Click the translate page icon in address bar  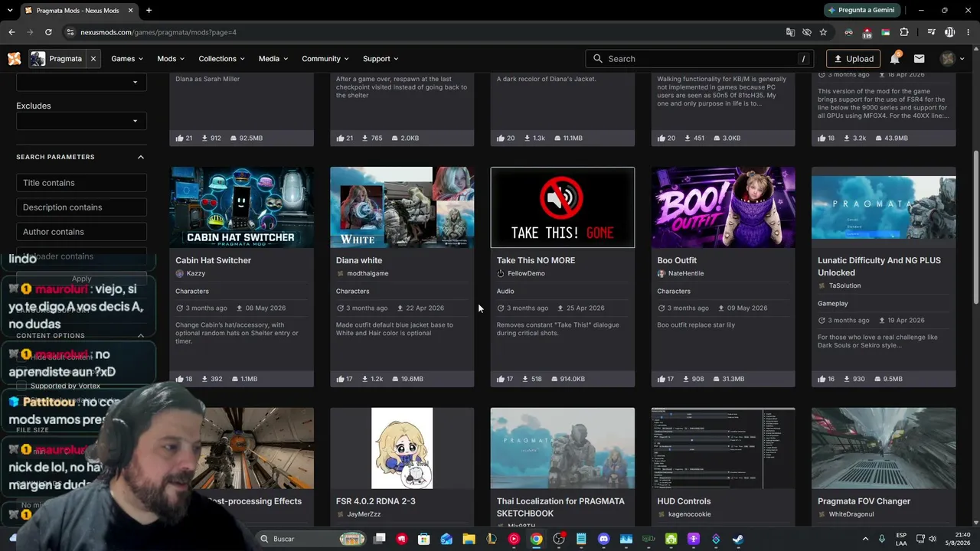point(790,32)
